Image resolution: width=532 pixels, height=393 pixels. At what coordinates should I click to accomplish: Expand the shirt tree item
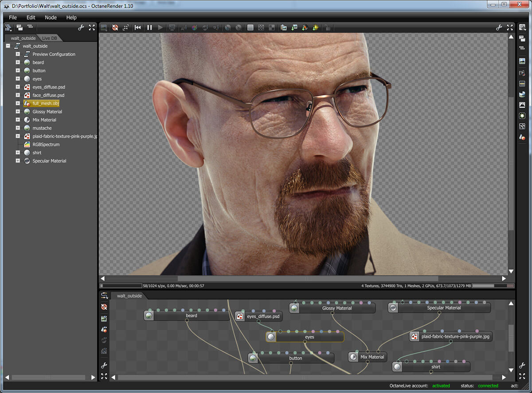tap(18, 153)
